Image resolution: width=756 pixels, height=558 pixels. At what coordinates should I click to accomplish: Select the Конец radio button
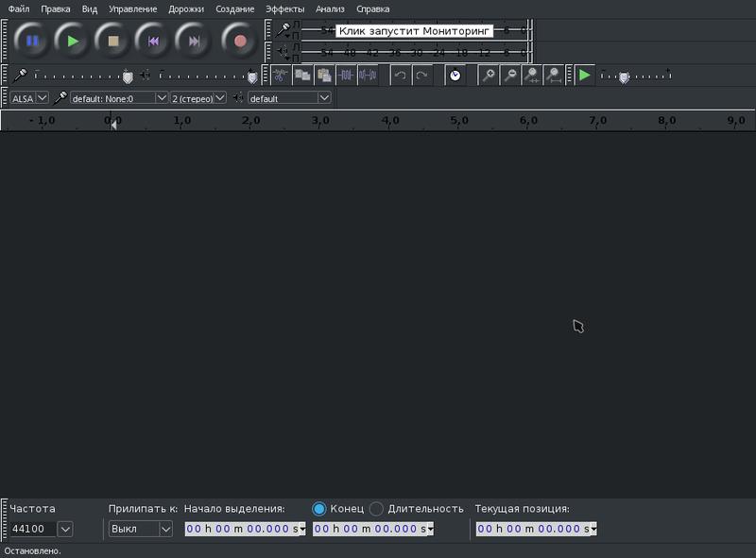click(319, 509)
